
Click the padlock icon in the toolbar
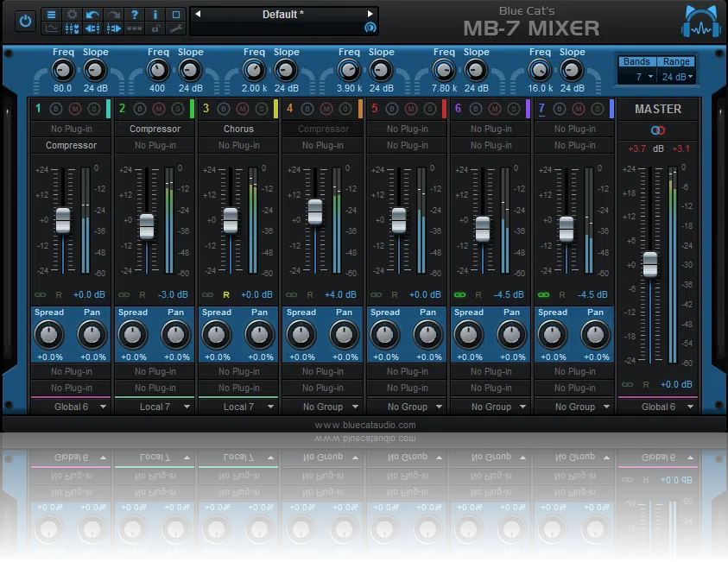pyautogui.click(x=154, y=29)
